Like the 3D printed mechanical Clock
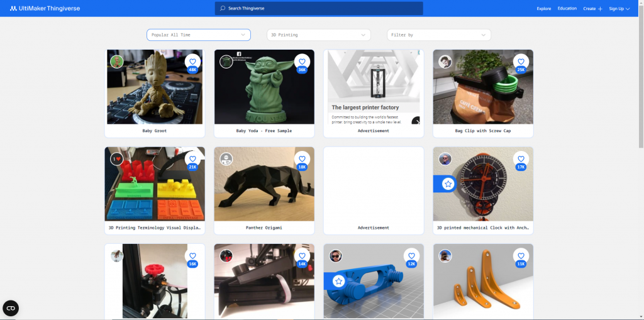The width and height of the screenshot is (644, 320). coord(521,158)
